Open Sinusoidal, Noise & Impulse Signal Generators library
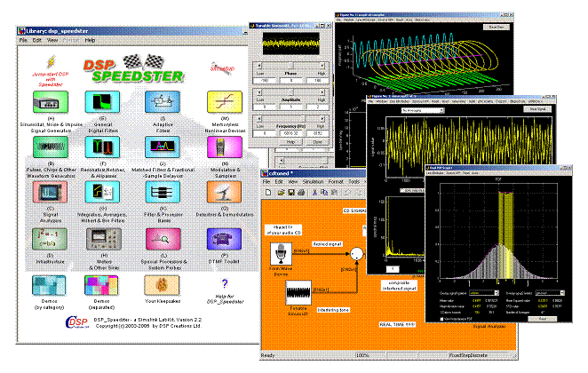588x373 pixels. tap(51, 102)
